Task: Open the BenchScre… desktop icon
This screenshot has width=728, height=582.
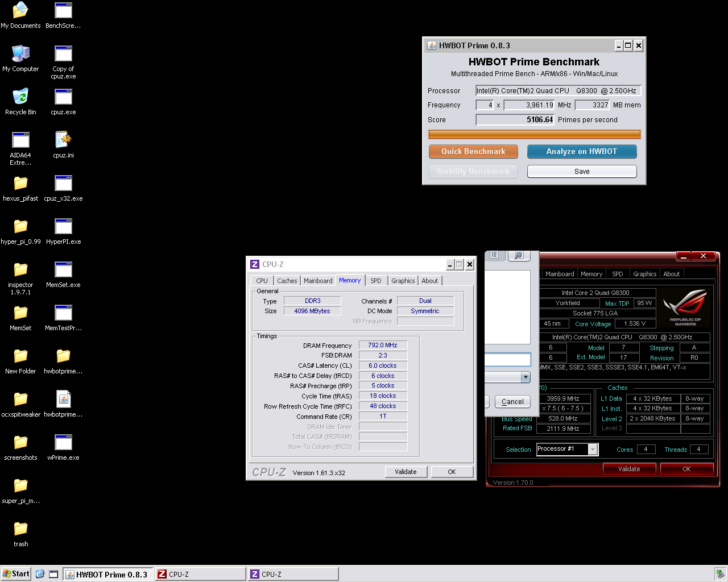Action: pos(63,15)
